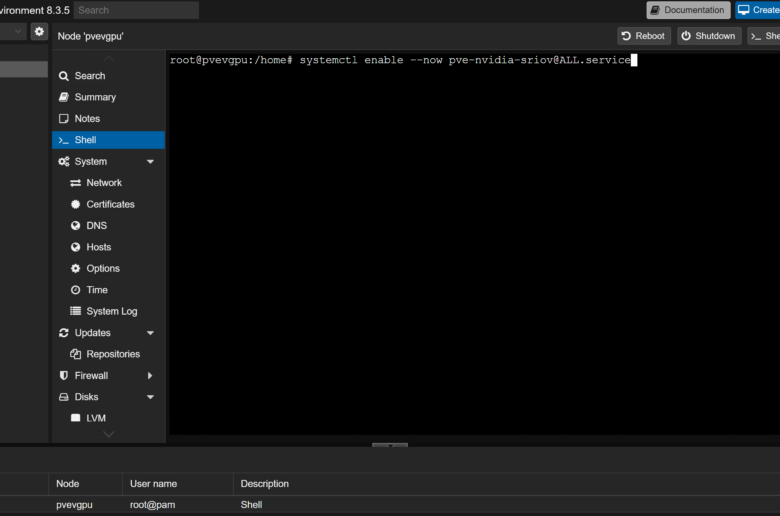The image size is (780, 516).
Task: Click the Documentation book icon
Action: [655, 10]
